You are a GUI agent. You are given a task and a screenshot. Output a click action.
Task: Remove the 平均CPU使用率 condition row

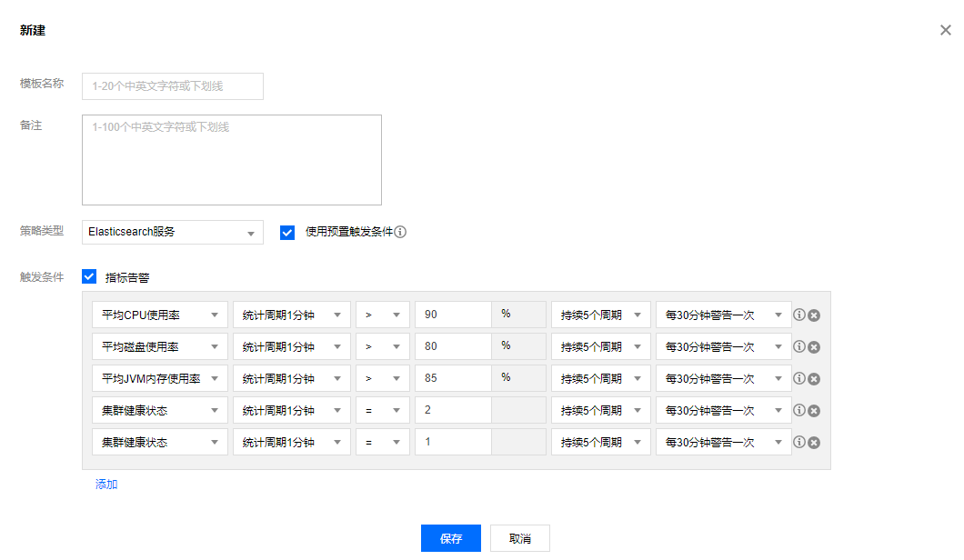[x=813, y=315]
